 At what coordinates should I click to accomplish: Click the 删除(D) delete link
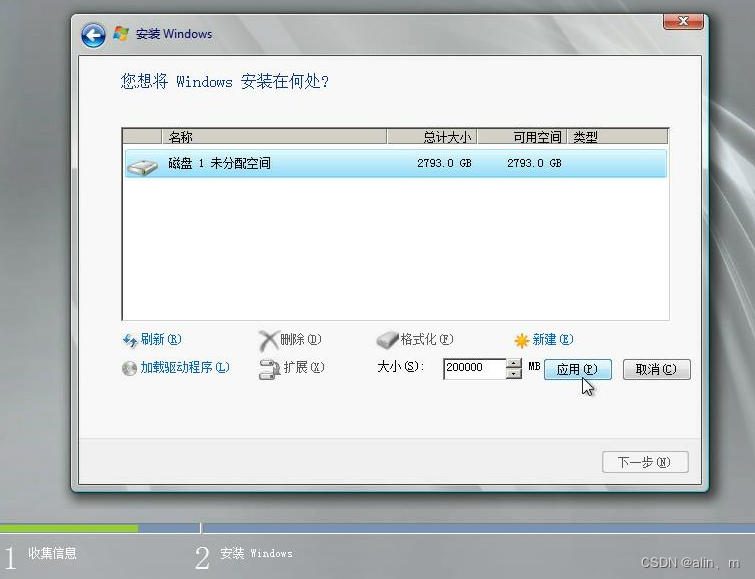click(300, 340)
